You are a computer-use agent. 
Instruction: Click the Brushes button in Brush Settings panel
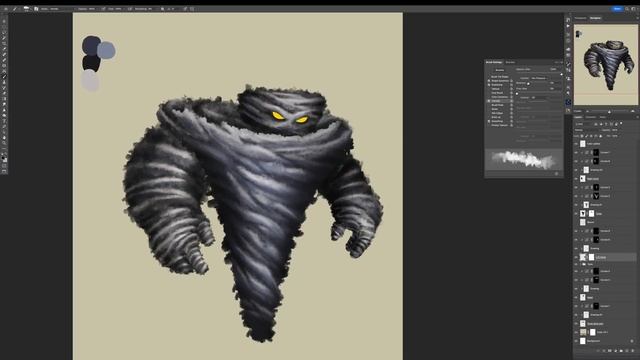point(500,70)
